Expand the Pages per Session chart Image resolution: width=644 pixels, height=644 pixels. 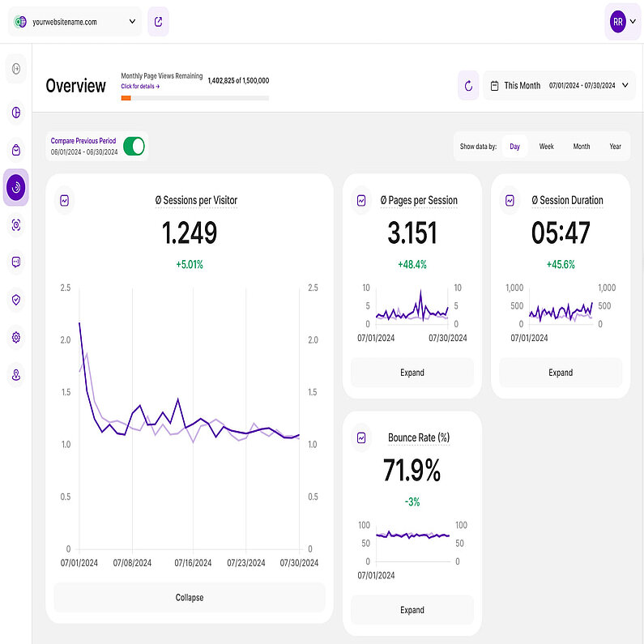point(412,373)
